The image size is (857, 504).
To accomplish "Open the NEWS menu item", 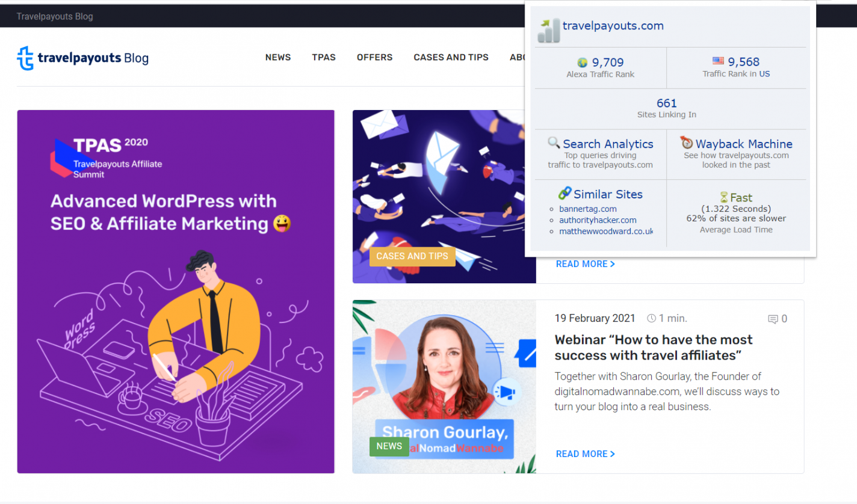I will pos(278,57).
